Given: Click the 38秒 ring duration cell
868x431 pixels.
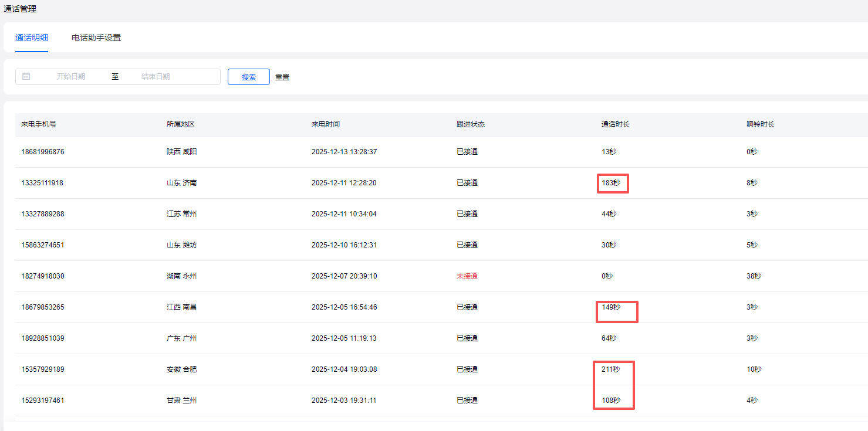Looking at the screenshot, I should pos(754,276).
